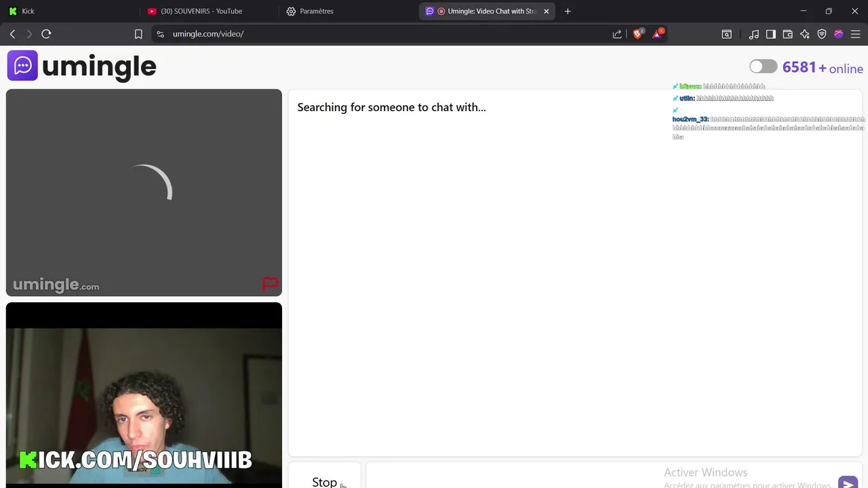Screen dimensions: 868x488
Task: Minimize the browser window
Action: pyautogui.click(x=803, y=11)
